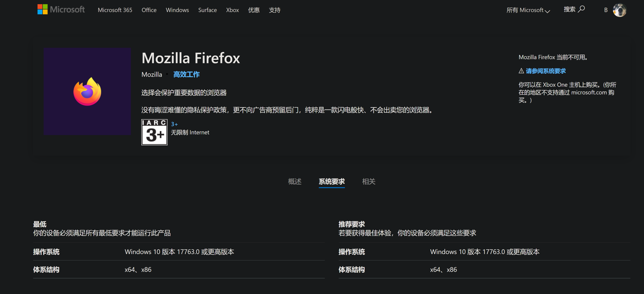Go to the Windows nav item
The image size is (644, 294).
tap(177, 10)
